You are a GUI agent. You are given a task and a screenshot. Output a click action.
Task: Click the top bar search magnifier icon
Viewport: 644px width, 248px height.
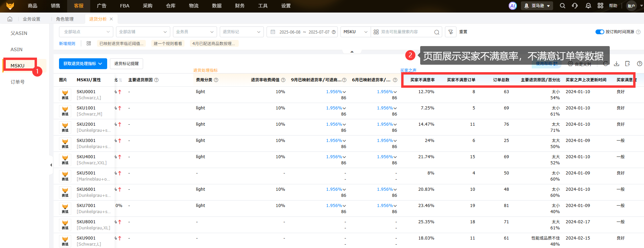tap(562, 6)
